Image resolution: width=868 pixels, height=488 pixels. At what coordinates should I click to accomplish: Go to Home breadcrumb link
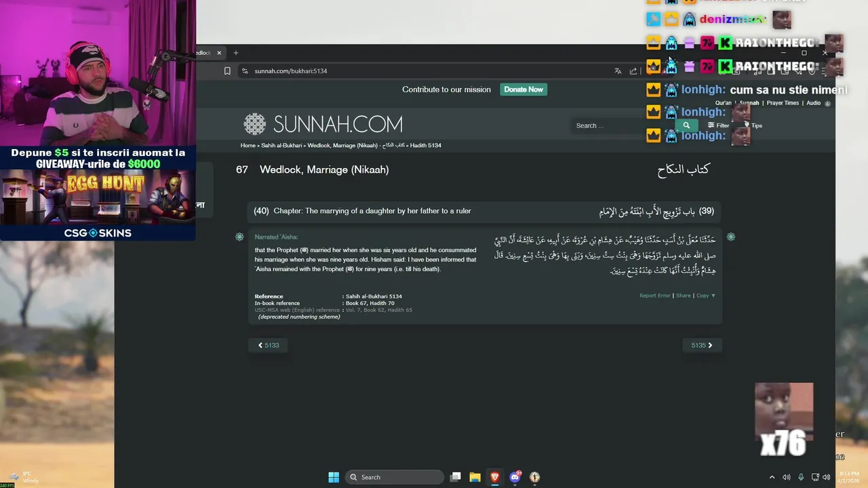[248, 145]
